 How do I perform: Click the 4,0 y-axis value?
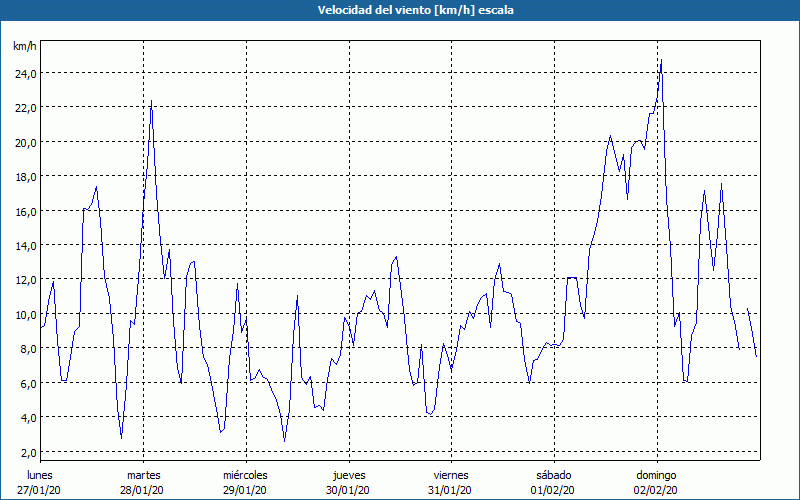(x=29, y=418)
